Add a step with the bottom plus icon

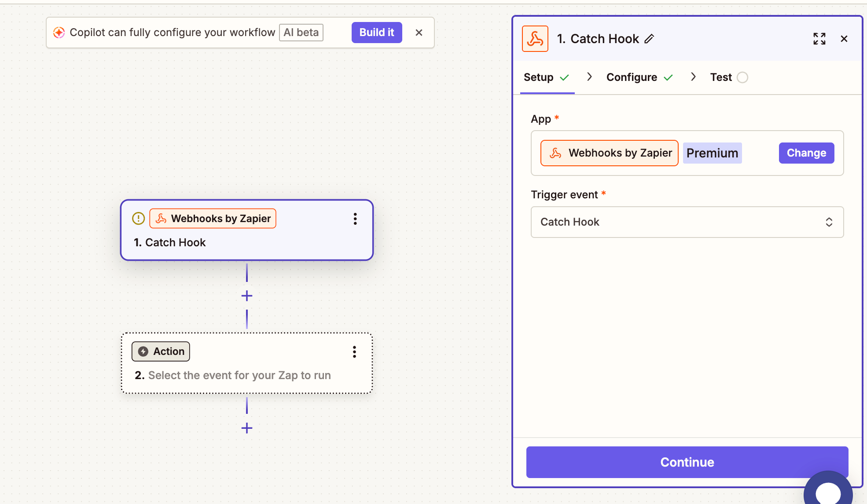pyautogui.click(x=247, y=427)
